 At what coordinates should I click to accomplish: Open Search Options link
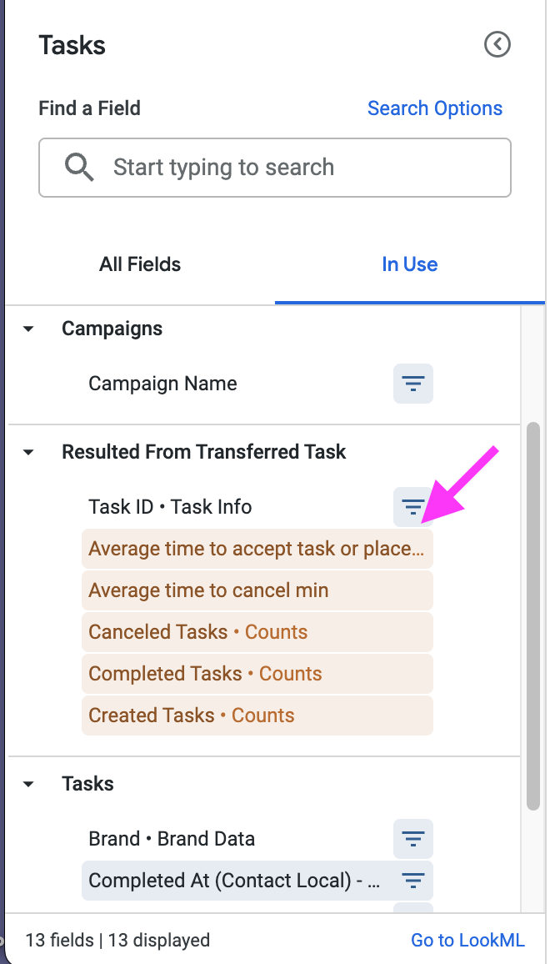point(435,108)
